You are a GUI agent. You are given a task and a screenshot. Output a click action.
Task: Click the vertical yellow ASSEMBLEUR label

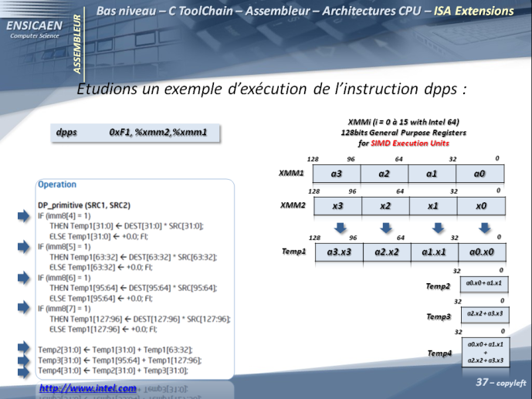77,44
